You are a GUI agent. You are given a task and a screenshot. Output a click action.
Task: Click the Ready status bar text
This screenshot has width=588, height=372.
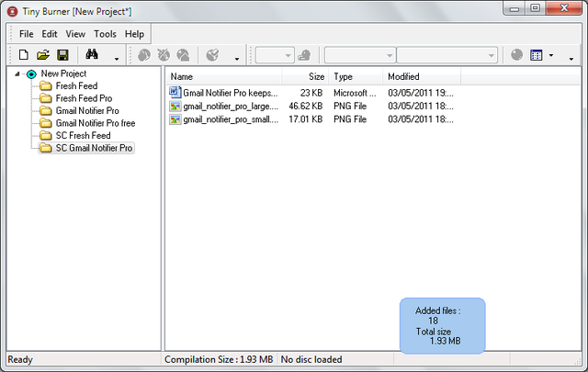pos(20,359)
